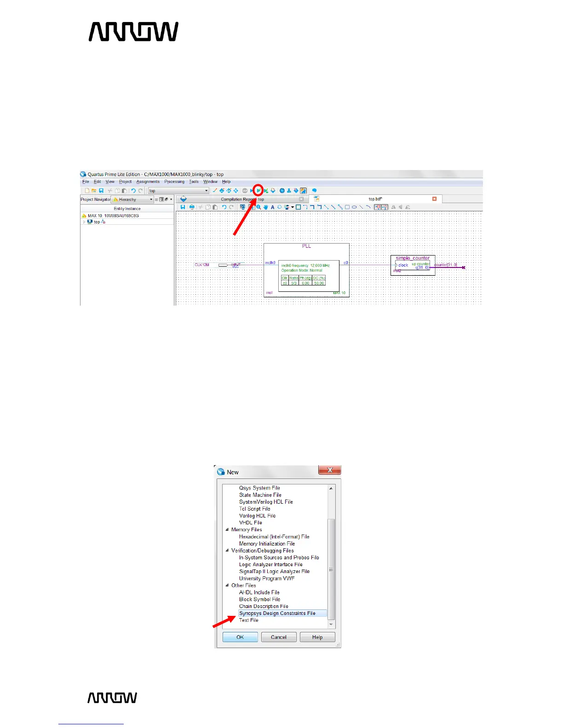Switch to the top.bdf tab

(x=375, y=199)
